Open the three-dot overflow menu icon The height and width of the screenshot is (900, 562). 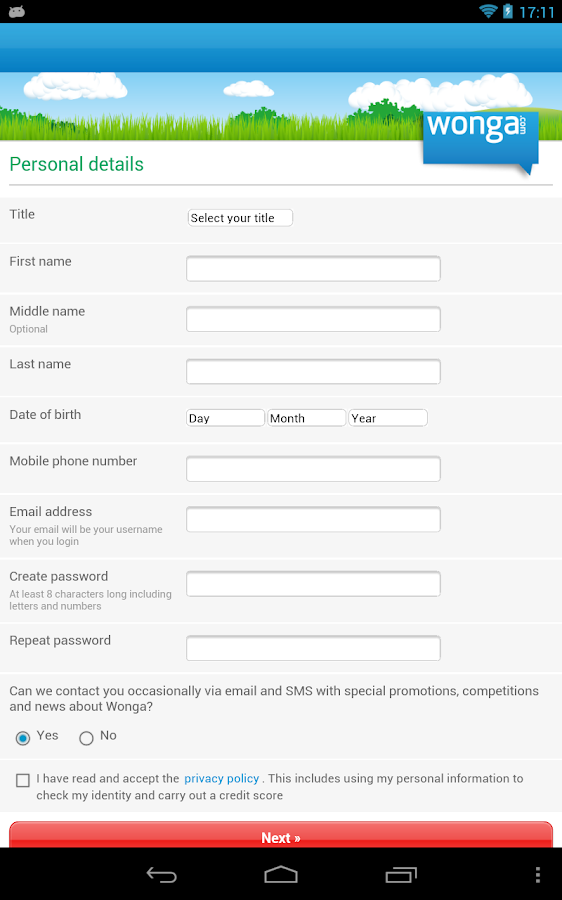[537, 874]
